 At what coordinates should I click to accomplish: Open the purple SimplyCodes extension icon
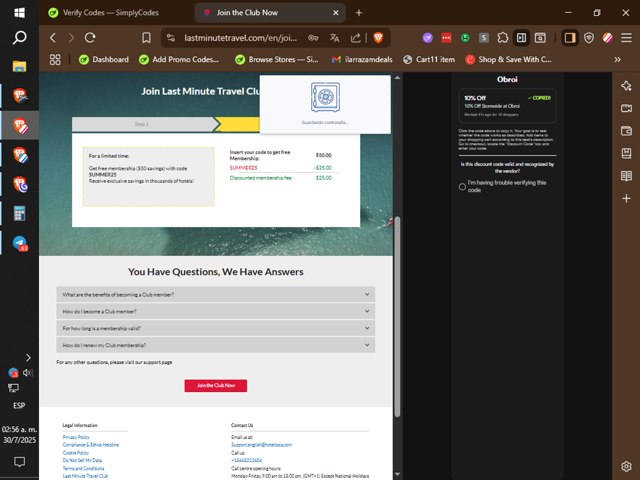(x=427, y=38)
